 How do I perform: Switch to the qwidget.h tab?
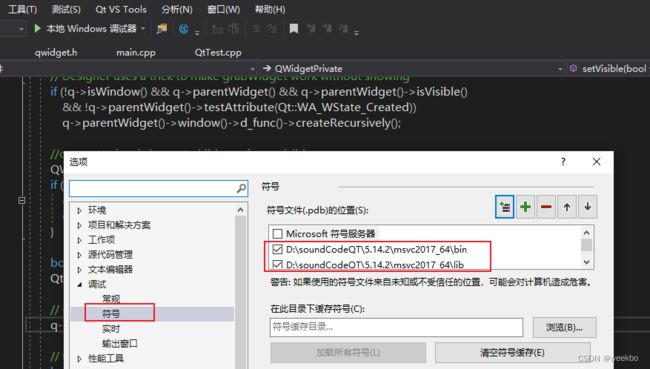(x=56, y=53)
